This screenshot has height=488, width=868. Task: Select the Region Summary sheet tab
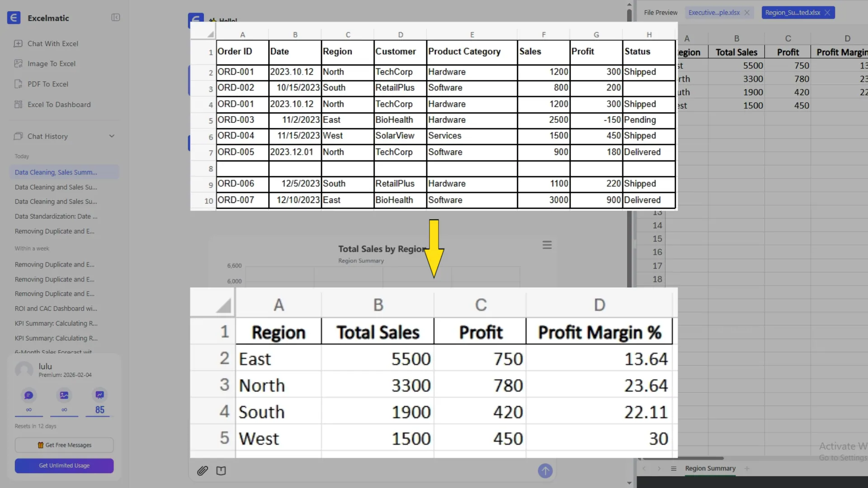pyautogui.click(x=710, y=469)
